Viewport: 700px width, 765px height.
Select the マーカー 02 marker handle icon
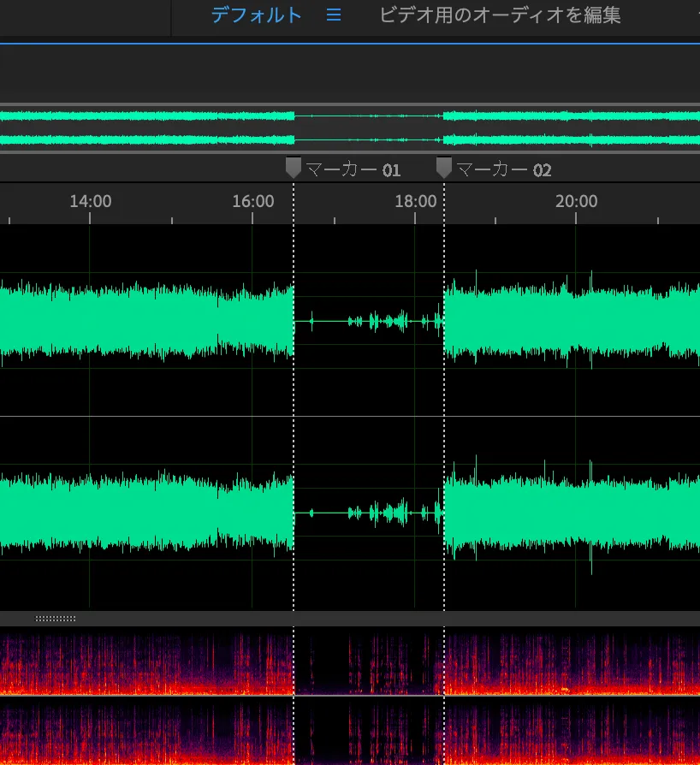[444, 168]
